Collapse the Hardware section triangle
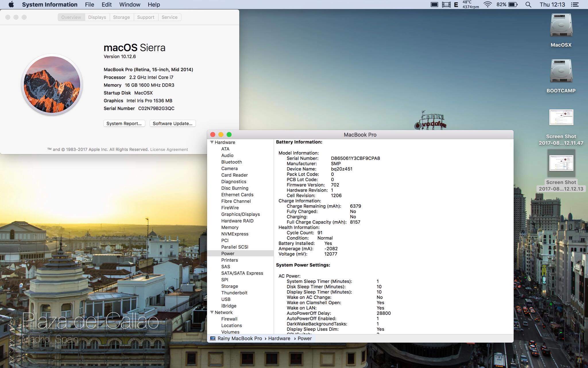 (x=212, y=142)
